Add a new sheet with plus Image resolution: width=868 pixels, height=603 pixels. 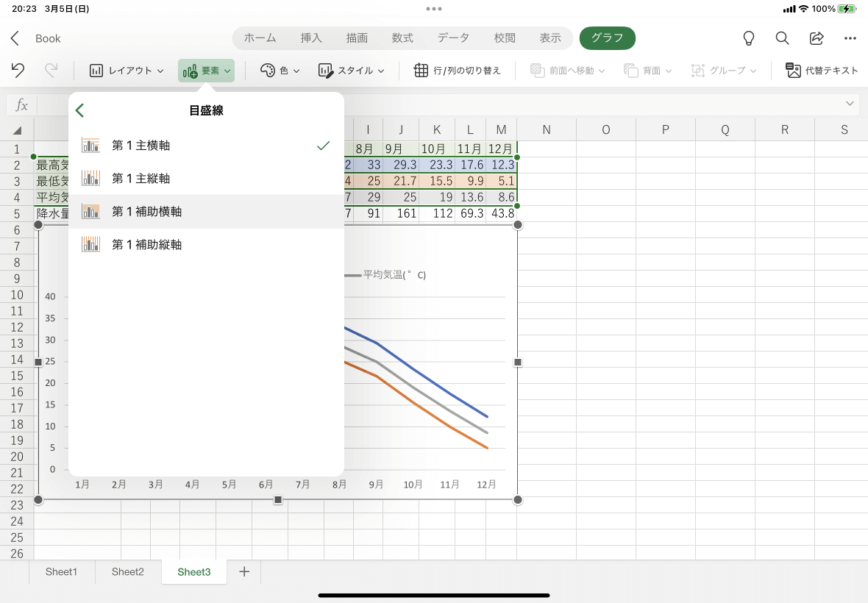click(x=244, y=571)
